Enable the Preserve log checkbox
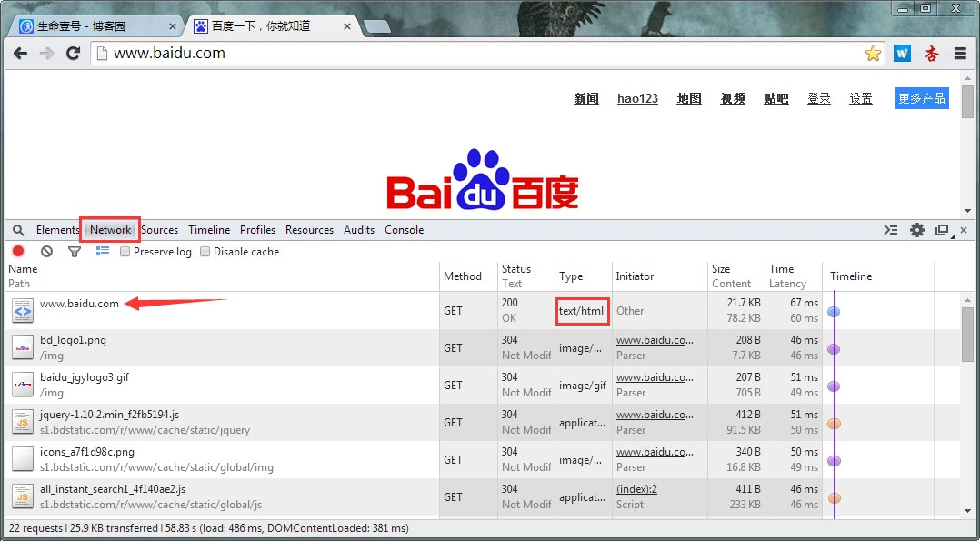 (x=125, y=252)
